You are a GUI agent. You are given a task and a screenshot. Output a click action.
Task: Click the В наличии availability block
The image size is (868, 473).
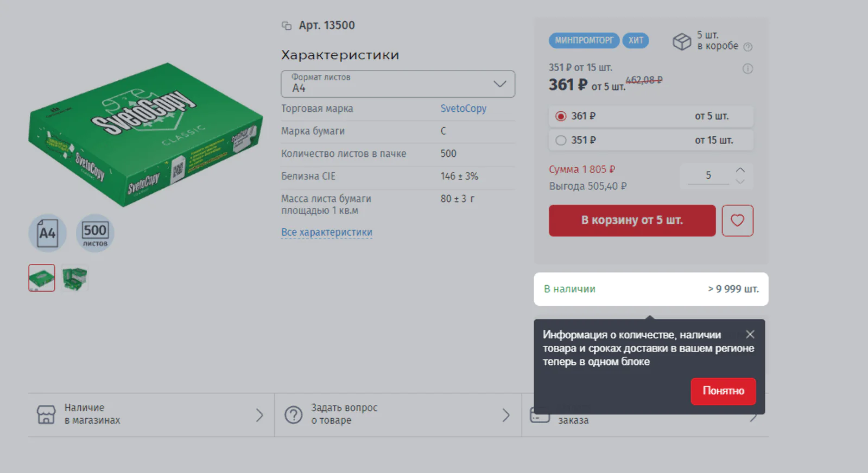[x=651, y=289]
